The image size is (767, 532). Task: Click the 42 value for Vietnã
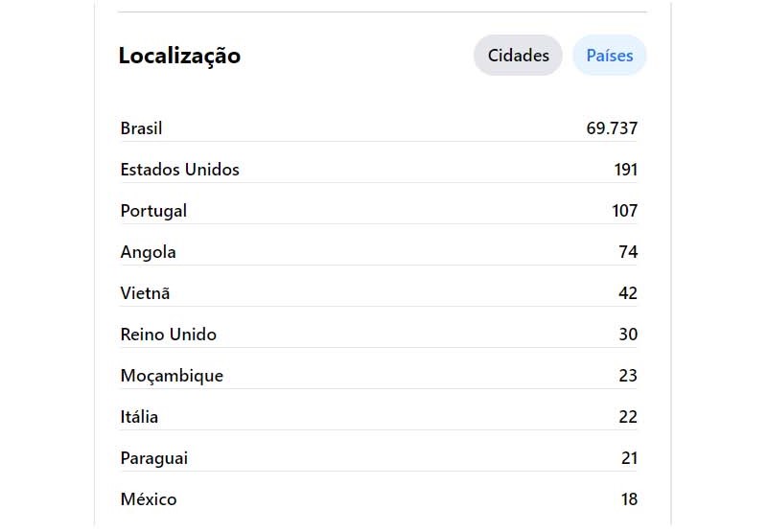628,293
